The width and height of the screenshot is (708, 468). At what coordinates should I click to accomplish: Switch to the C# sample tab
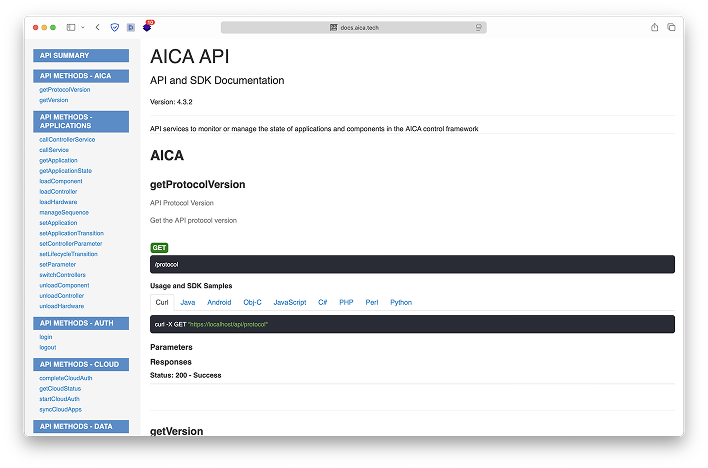pyautogui.click(x=322, y=303)
